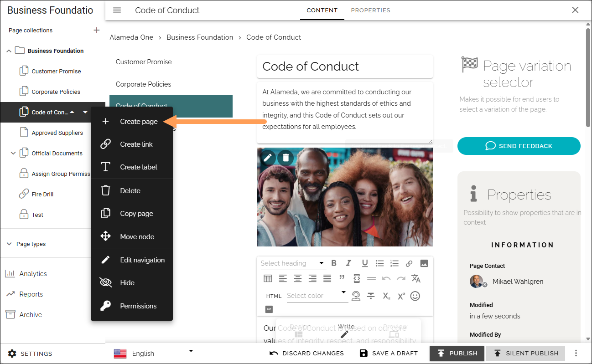Viewport: 592px width, 364px height.
Task: Select Create link from the context menu
Action: point(132,144)
